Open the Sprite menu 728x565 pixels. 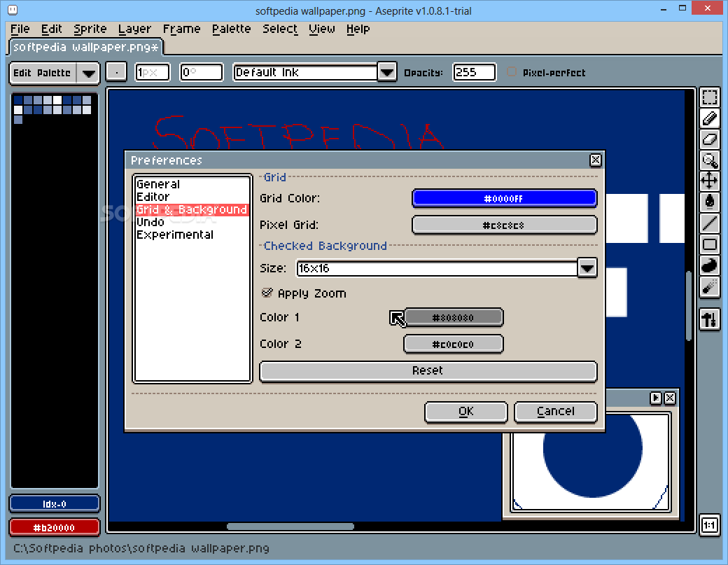(x=90, y=29)
